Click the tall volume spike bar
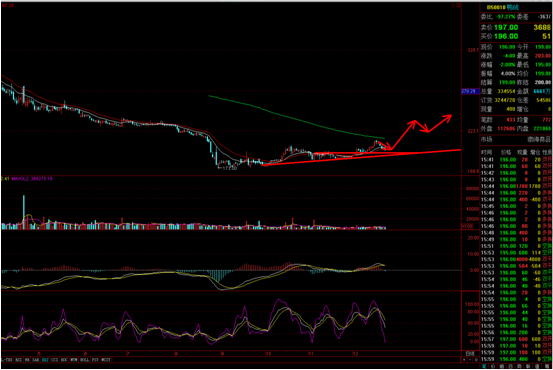This screenshot has width=553, height=370. coord(24,212)
